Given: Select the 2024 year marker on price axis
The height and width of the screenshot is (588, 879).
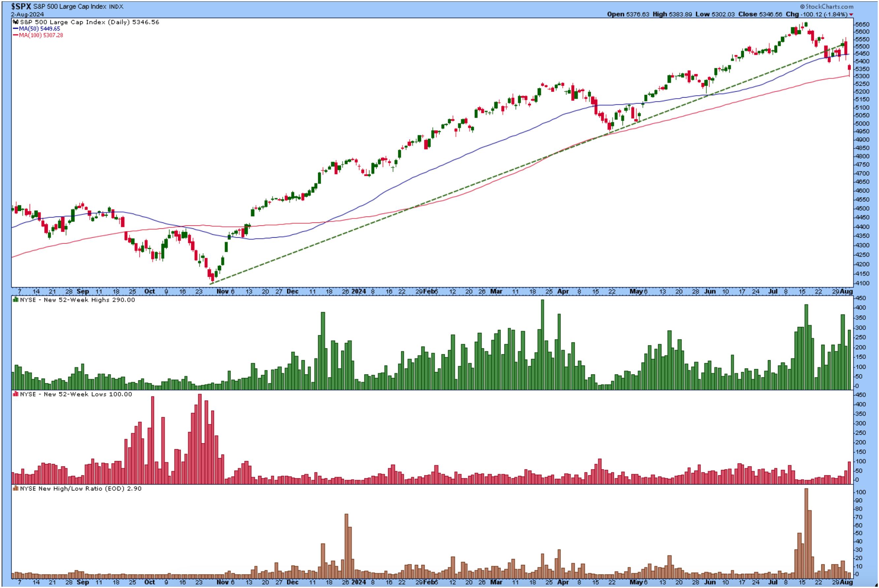Looking at the screenshot, I should pos(359,291).
